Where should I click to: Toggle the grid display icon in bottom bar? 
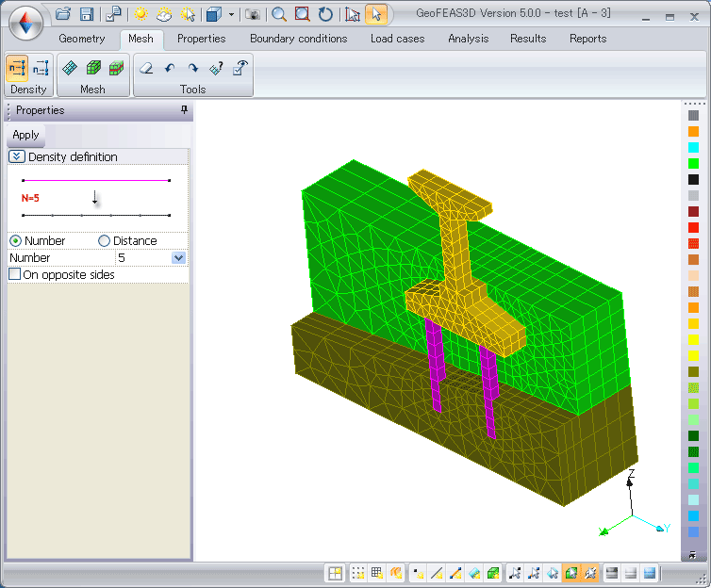pos(377,574)
